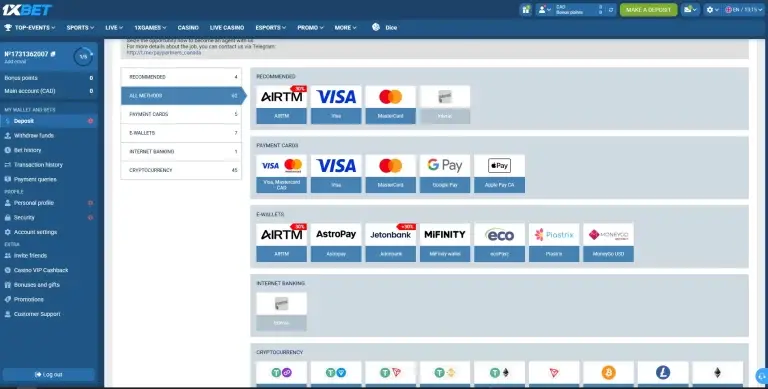The image size is (768, 389).
Task: Expand the Top-Events menu
Action: pyautogui.click(x=30, y=28)
